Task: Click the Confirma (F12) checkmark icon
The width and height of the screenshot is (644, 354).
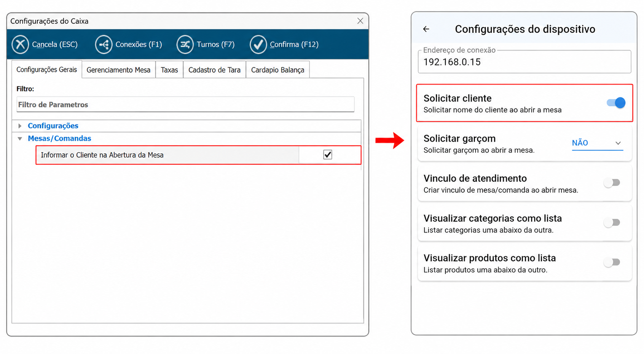Action: pos(258,45)
